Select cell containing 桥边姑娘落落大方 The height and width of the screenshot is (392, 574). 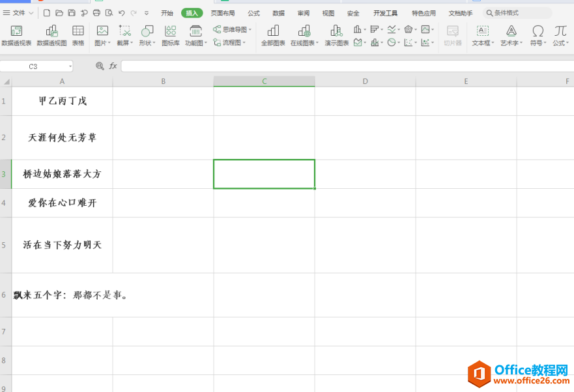pos(63,174)
